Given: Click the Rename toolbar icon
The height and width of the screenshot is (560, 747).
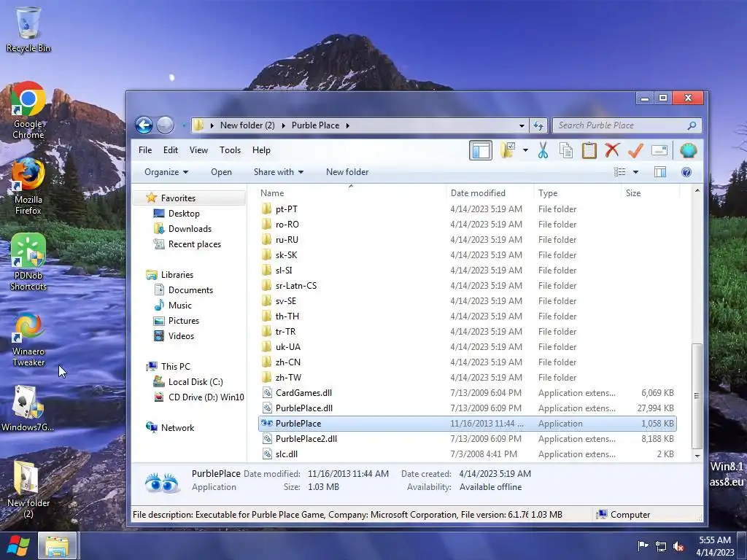Looking at the screenshot, I should 659,150.
